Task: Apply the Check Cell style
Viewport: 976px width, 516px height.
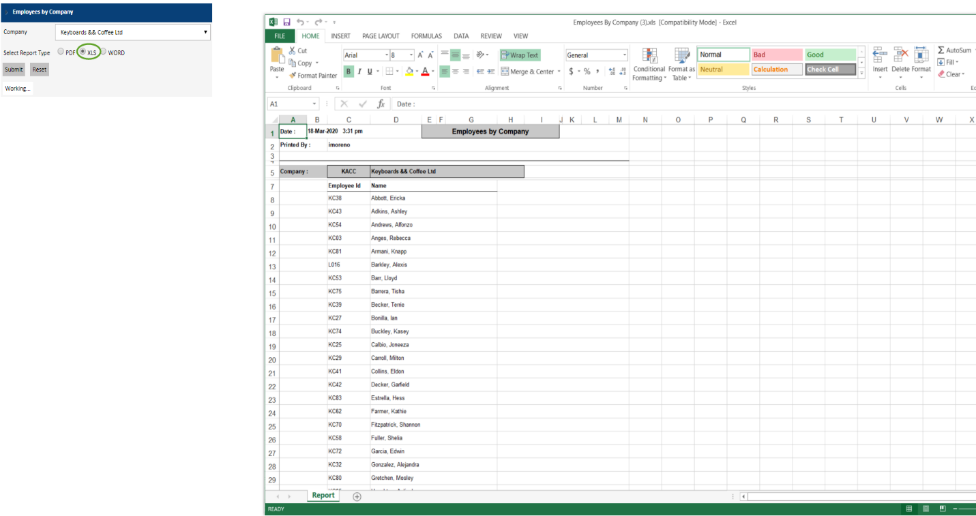Action: (830, 70)
